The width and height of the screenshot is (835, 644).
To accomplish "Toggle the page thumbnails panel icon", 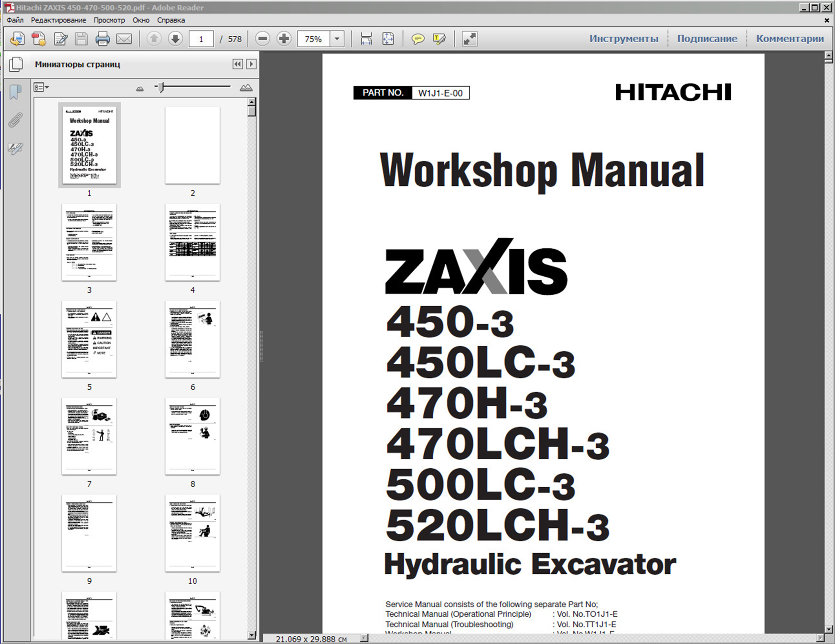I will 16,64.
